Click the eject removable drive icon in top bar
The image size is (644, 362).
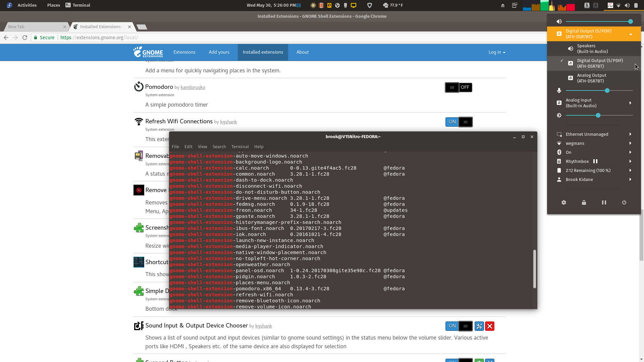click(x=502, y=5)
